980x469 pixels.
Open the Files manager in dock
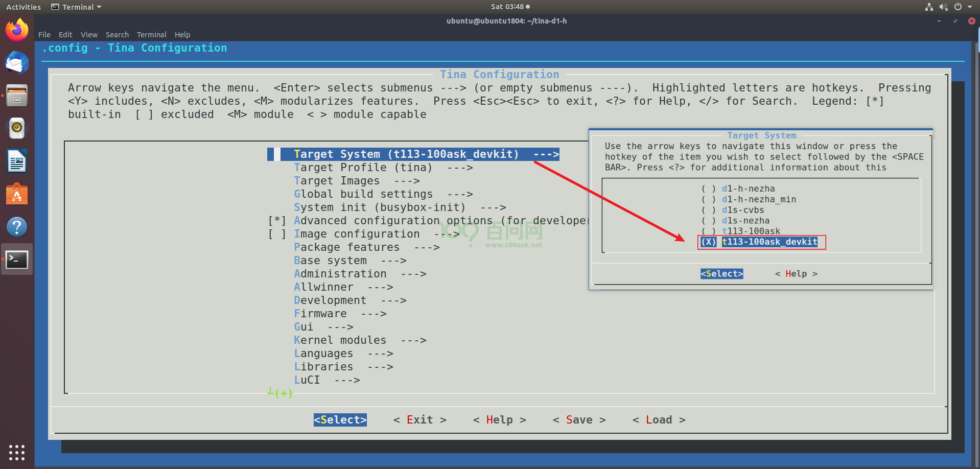(x=17, y=96)
